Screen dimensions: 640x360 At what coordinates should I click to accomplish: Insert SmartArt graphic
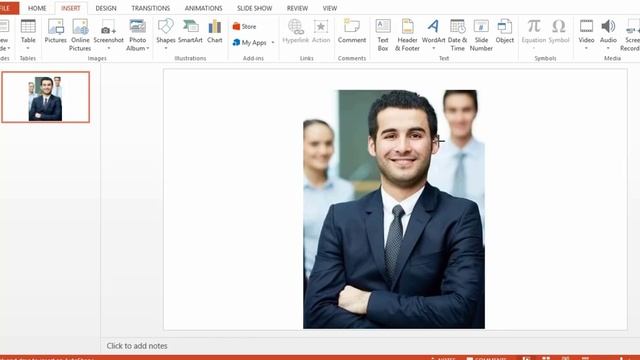coord(190,31)
